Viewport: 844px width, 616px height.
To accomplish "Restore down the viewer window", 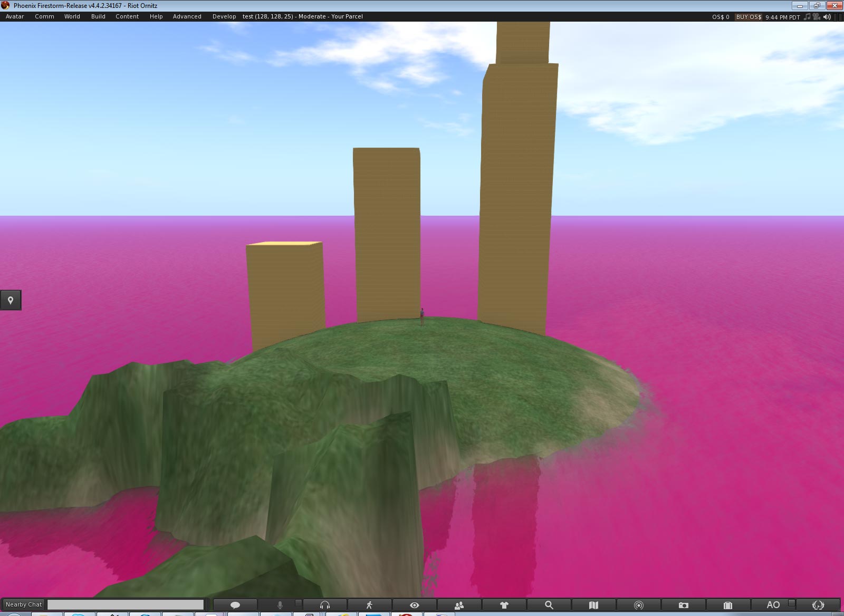I will point(817,5).
